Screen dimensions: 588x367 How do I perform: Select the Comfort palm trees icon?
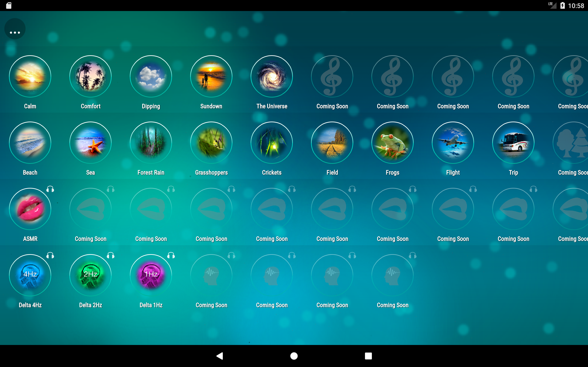pyautogui.click(x=90, y=76)
